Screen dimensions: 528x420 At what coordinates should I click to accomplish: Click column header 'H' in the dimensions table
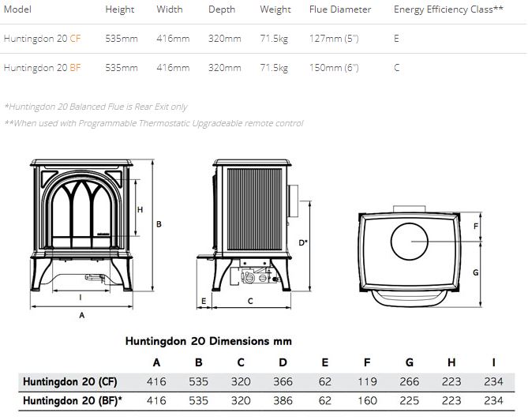coord(451,362)
